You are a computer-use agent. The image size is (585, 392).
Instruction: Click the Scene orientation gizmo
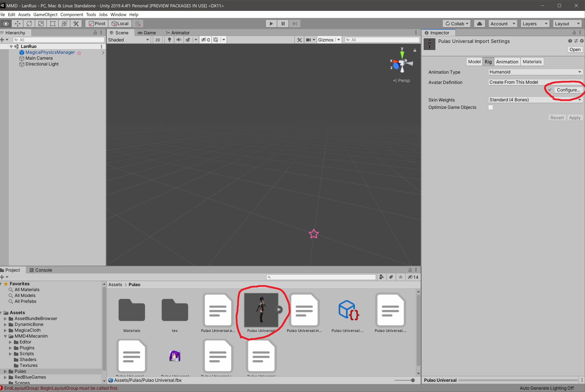pos(402,63)
